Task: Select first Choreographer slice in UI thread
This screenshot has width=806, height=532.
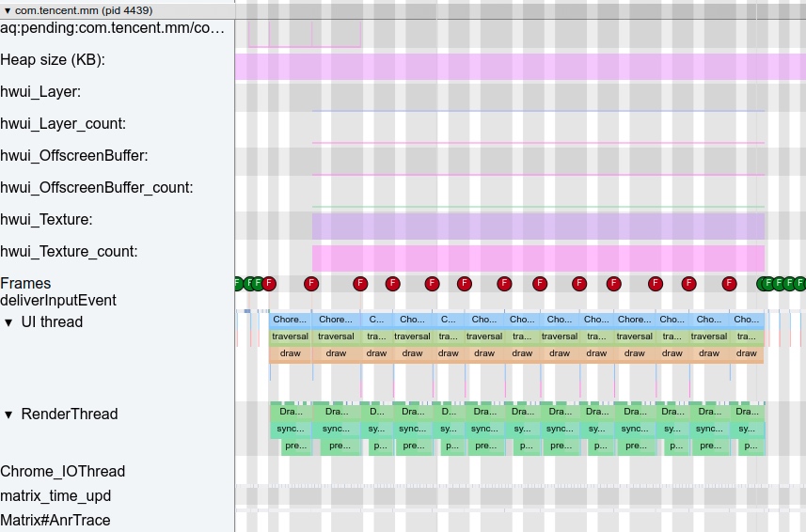Action: coord(290,320)
